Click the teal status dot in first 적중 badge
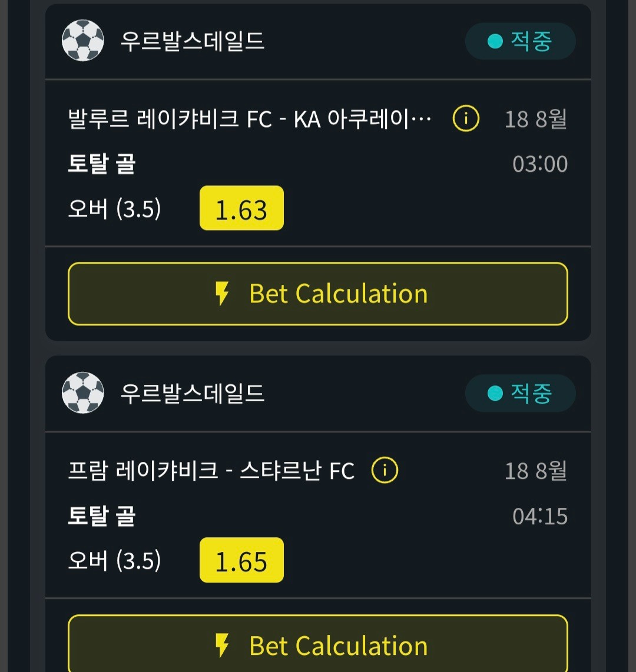 (x=495, y=41)
